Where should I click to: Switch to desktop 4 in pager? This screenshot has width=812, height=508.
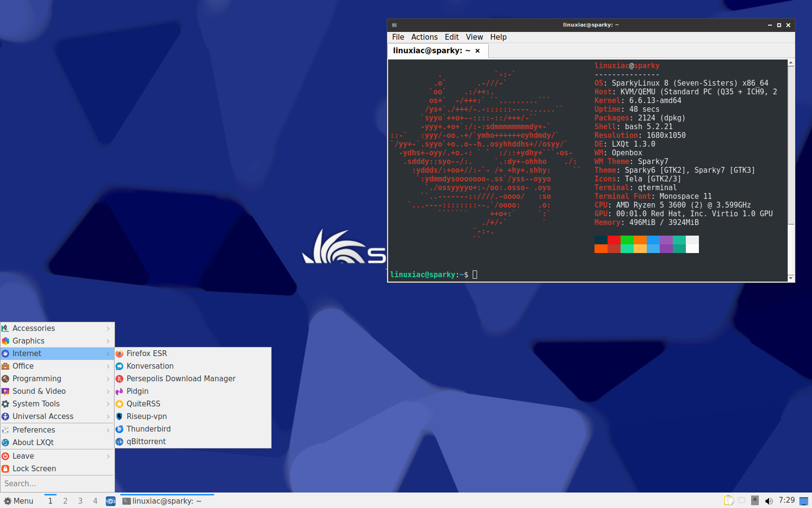click(95, 501)
